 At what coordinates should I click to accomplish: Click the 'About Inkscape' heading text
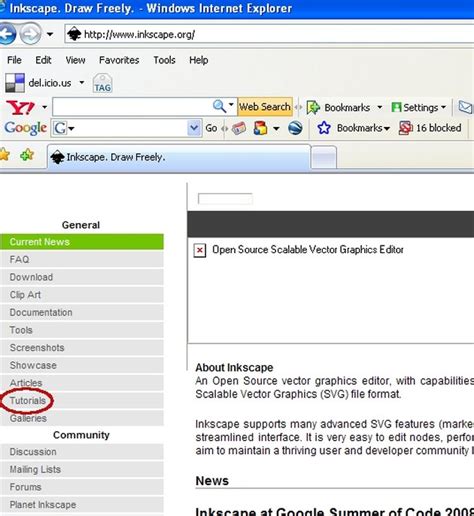point(234,368)
